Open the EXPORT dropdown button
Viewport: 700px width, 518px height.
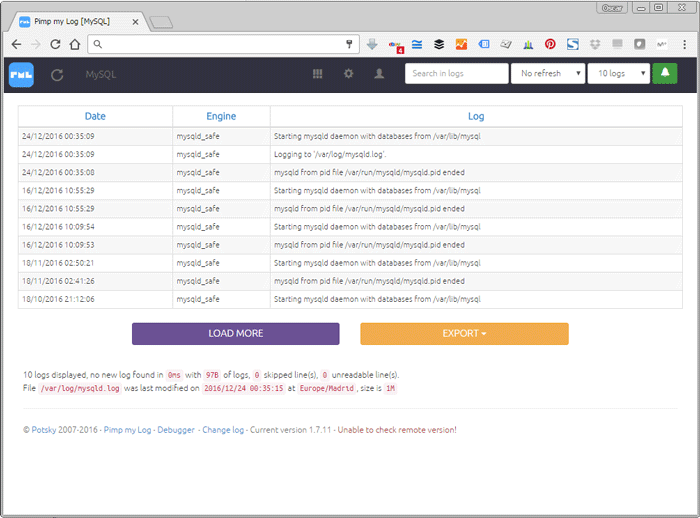pyautogui.click(x=464, y=334)
